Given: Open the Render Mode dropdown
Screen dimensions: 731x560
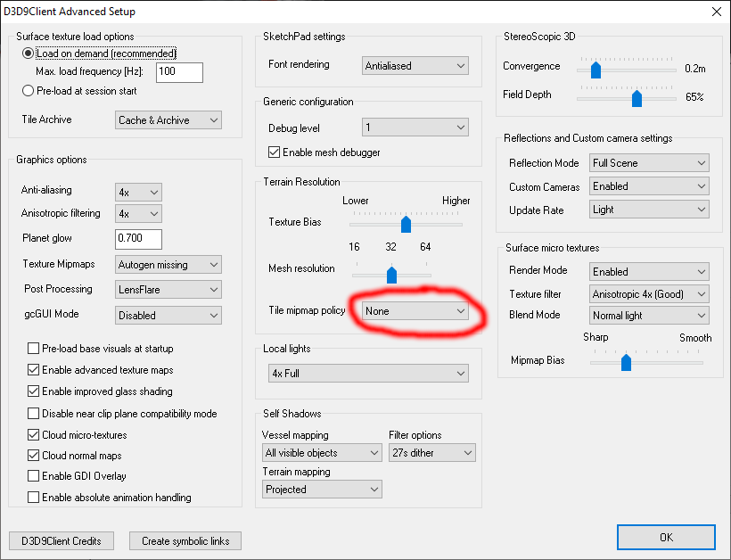Looking at the screenshot, I should coord(649,272).
